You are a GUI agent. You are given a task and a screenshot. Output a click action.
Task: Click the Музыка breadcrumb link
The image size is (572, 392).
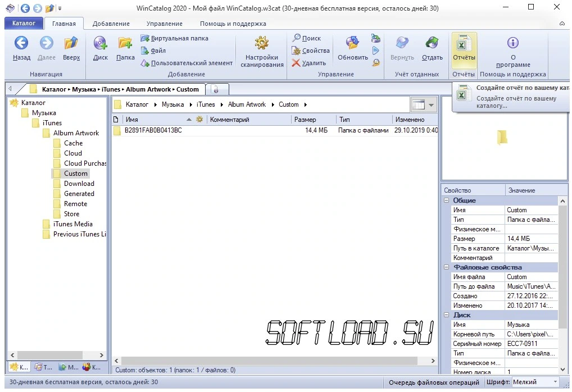tap(172, 104)
